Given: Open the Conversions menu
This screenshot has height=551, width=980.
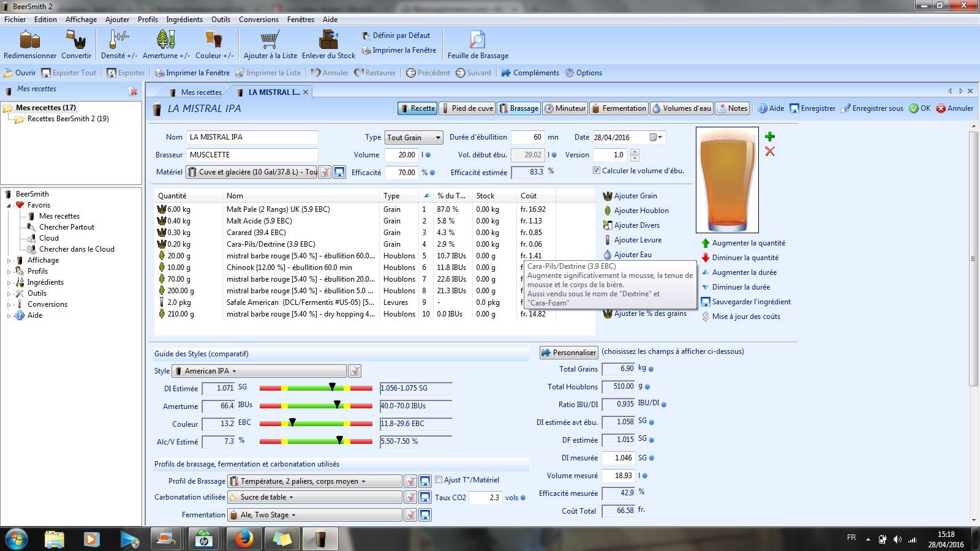Looking at the screenshot, I should click(258, 20).
